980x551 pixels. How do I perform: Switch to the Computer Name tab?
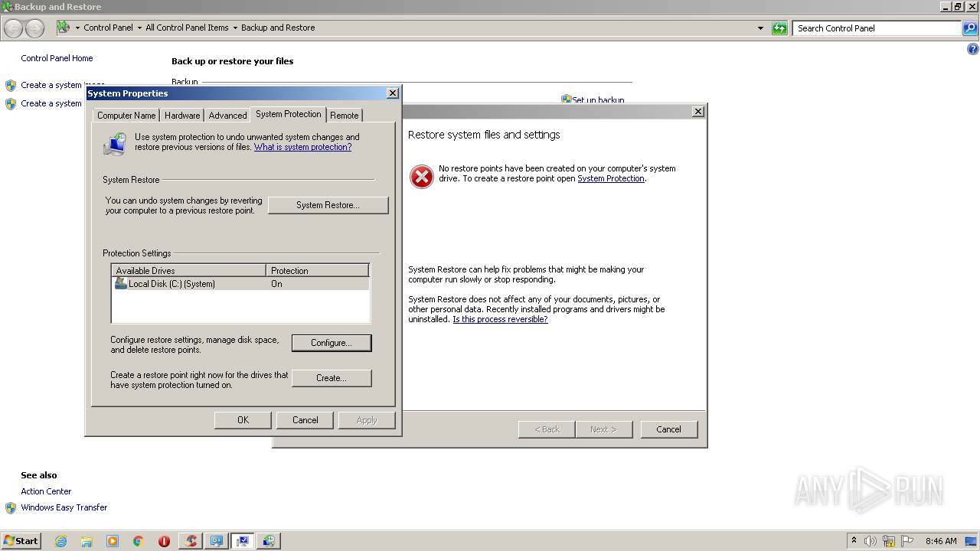tap(126, 116)
